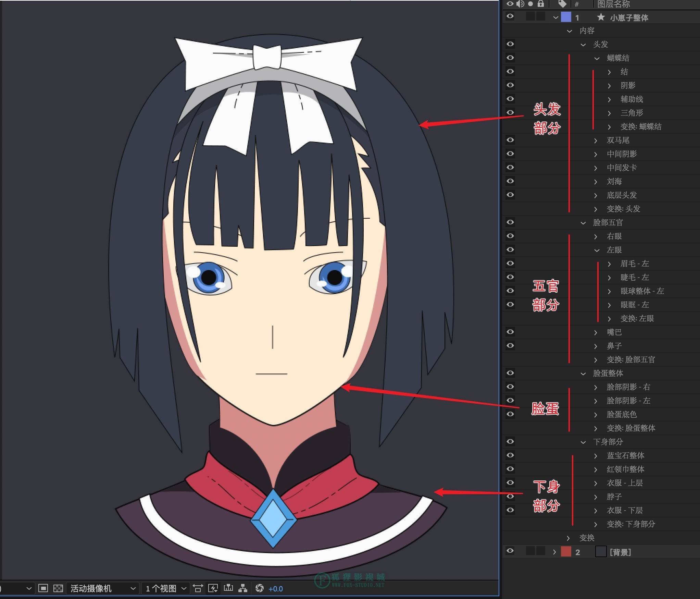Image resolution: width=700 pixels, height=599 pixels.
Task: Toggle visibility of the 刘海 group
Action: (x=510, y=181)
